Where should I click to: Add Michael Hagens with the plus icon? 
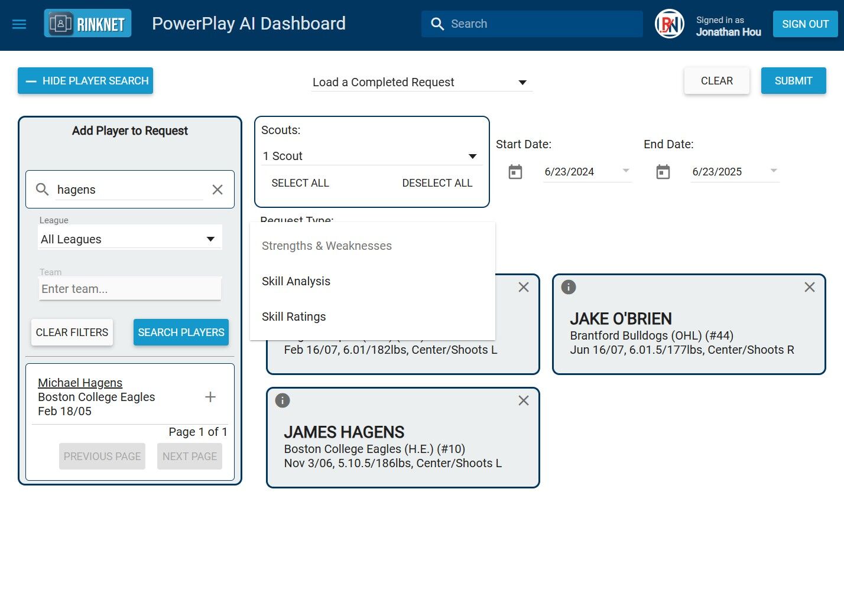pos(210,397)
